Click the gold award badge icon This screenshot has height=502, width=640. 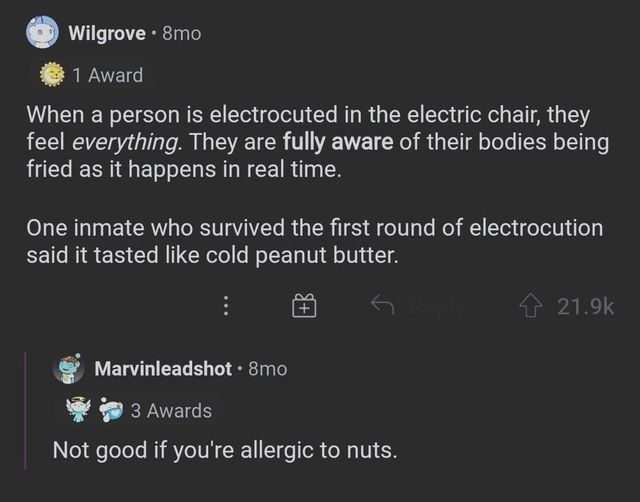[52, 75]
